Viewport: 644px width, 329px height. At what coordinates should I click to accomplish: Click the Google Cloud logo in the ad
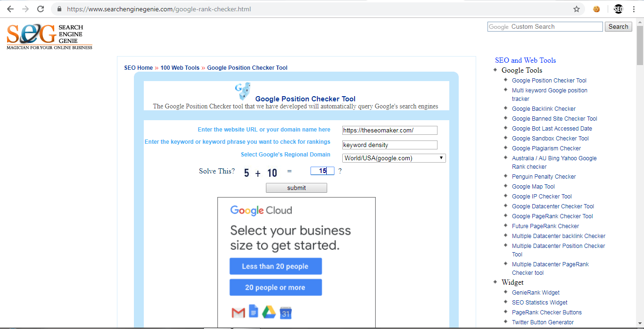click(x=261, y=210)
